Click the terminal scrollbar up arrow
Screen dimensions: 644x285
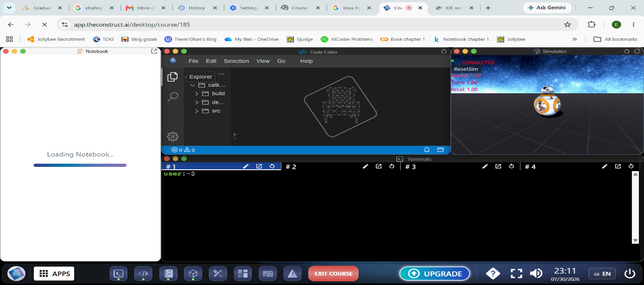[636, 174]
